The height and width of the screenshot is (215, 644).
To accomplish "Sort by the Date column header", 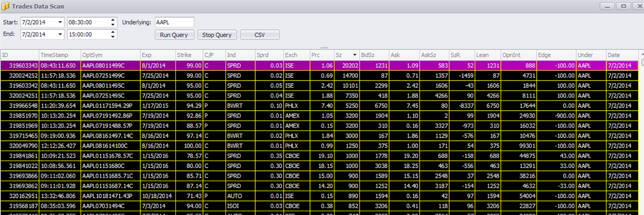I will [623, 55].
